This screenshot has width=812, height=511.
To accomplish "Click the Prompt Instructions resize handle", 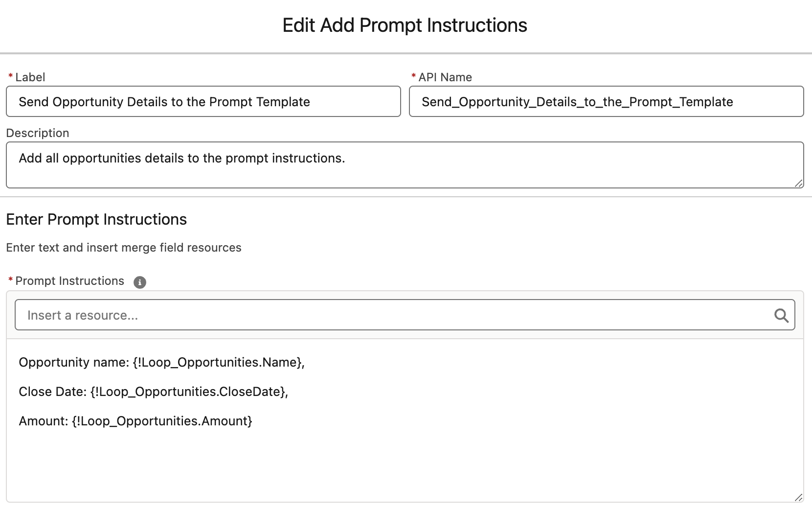I will pos(799,498).
